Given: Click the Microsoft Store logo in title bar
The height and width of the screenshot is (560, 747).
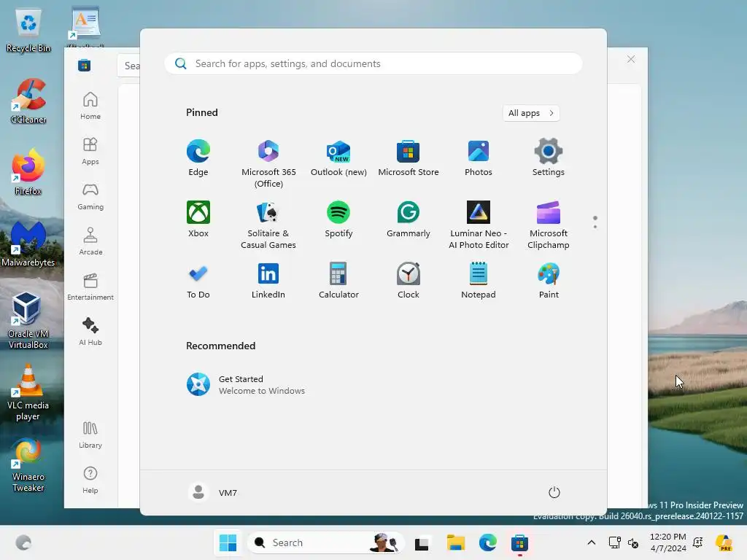Looking at the screenshot, I should pyautogui.click(x=85, y=65).
